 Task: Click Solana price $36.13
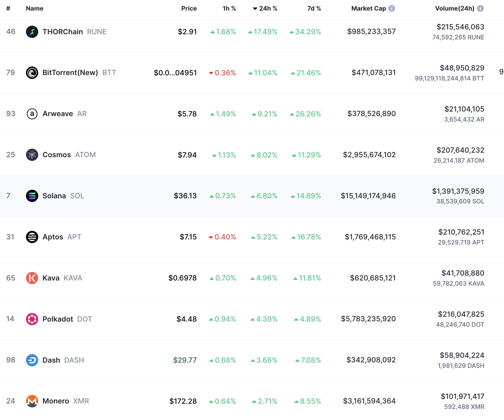(x=185, y=196)
